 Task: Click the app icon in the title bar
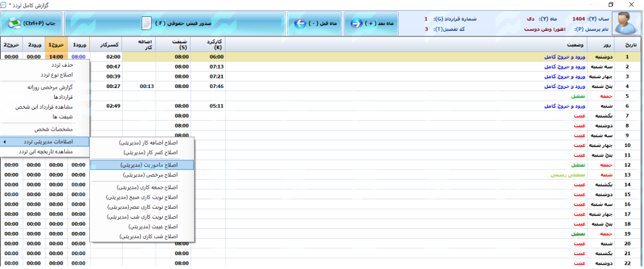pos(6,4)
